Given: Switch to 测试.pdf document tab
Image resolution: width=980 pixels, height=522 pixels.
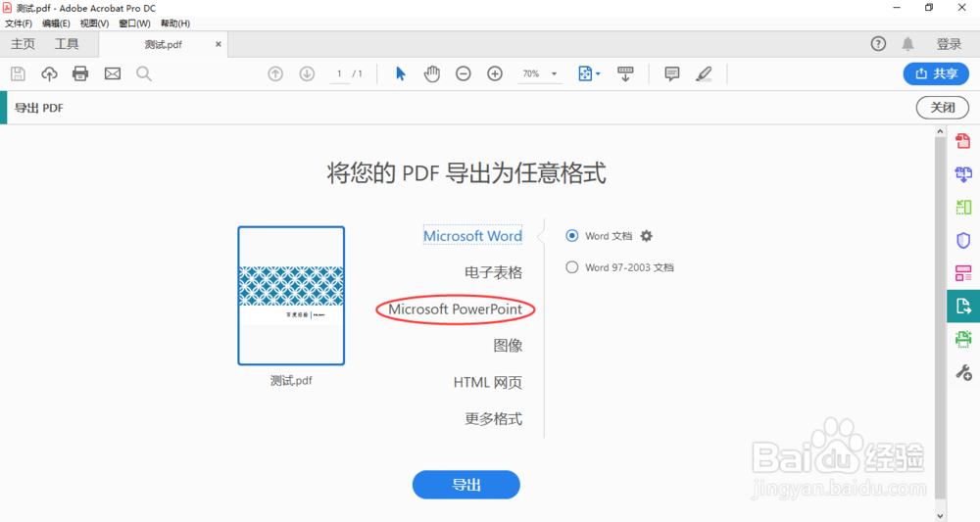Looking at the screenshot, I should click(x=163, y=44).
